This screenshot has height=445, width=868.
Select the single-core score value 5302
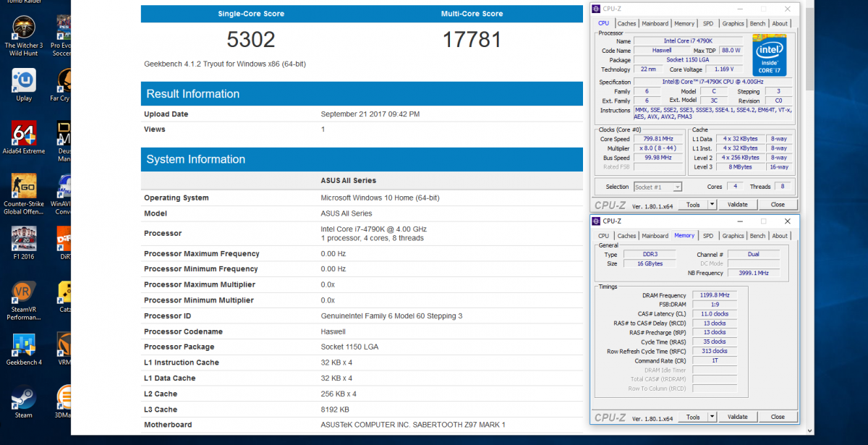tap(251, 39)
